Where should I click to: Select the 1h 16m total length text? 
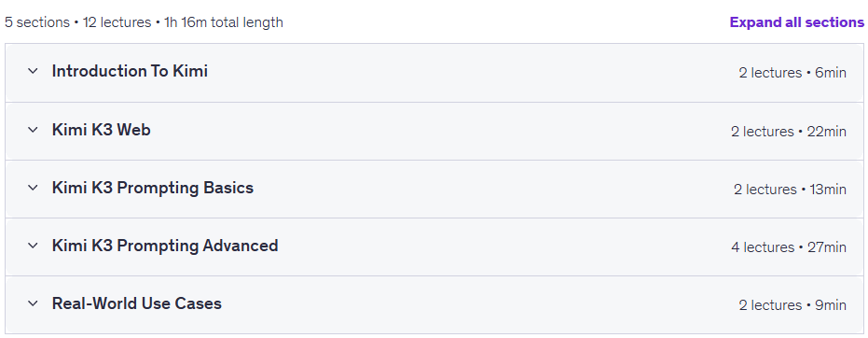224,22
